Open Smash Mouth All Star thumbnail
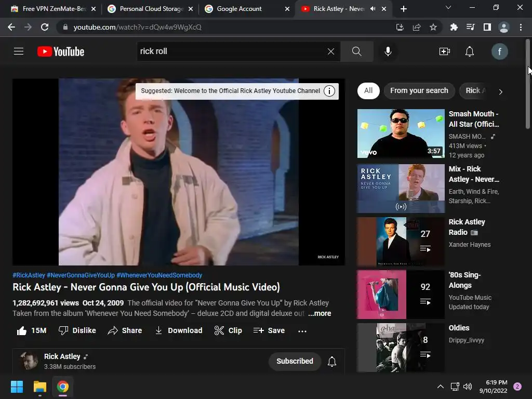Screen dimensions: 532x399 coord(401,134)
